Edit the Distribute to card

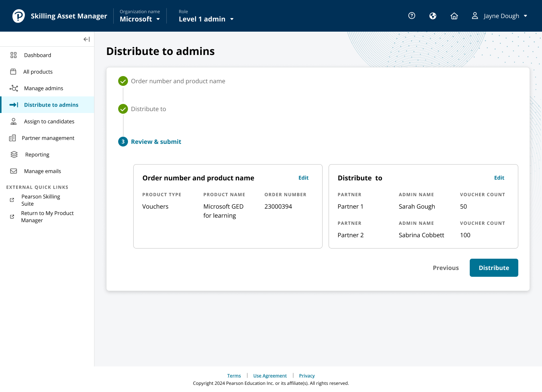coord(499,178)
